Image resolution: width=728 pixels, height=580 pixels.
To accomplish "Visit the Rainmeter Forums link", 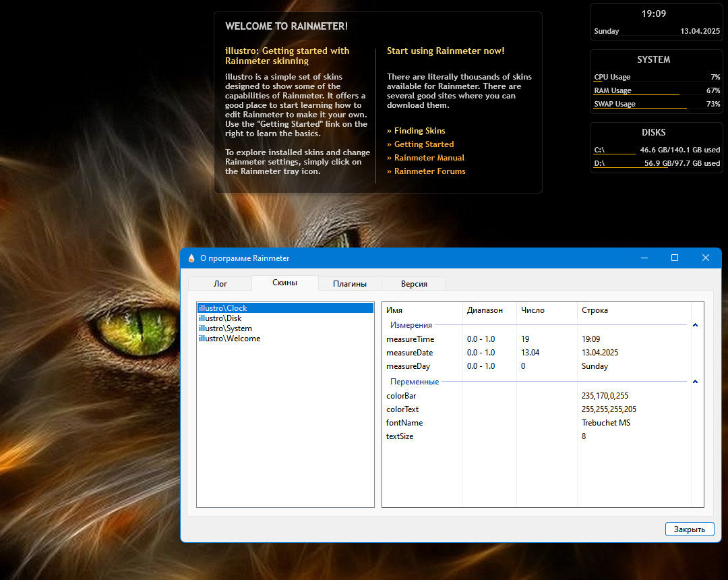I will coord(426,171).
